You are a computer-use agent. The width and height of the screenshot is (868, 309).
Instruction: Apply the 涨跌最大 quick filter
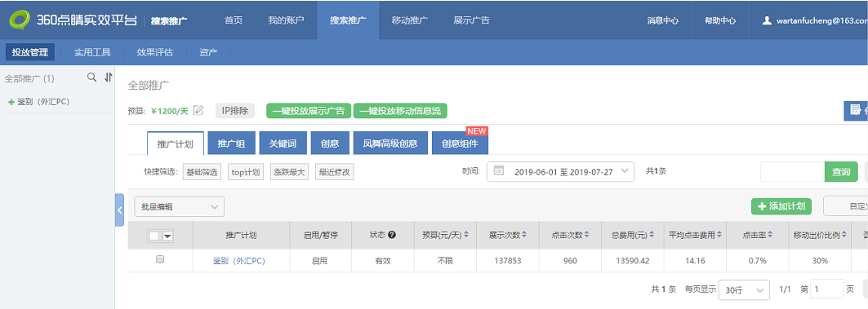tap(290, 172)
